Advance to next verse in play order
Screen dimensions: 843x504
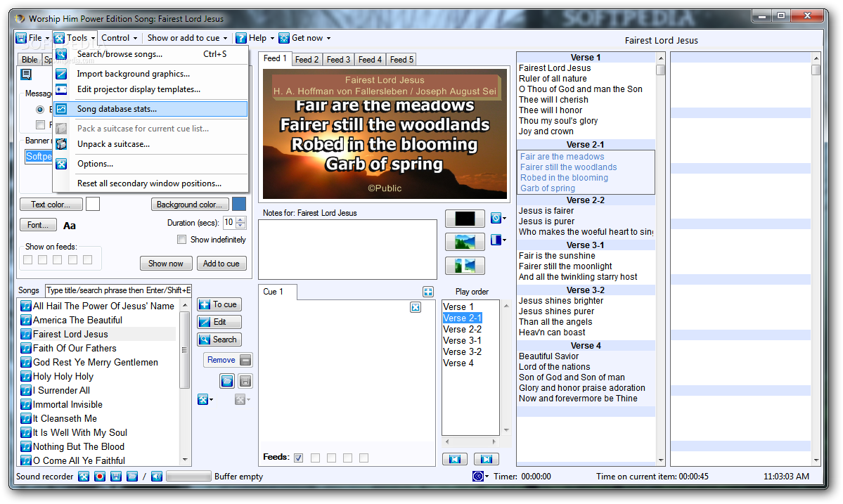click(x=487, y=459)
